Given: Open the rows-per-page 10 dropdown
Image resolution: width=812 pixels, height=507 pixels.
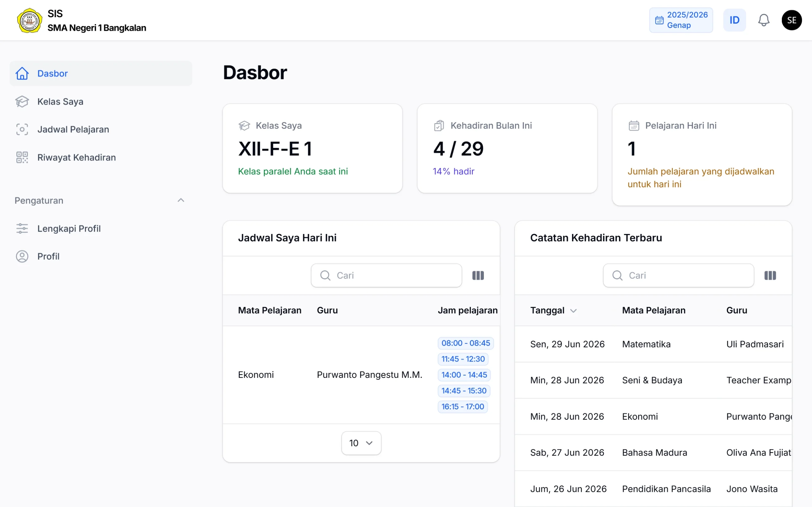Looking at the screenshot, I should coord(361,443).
